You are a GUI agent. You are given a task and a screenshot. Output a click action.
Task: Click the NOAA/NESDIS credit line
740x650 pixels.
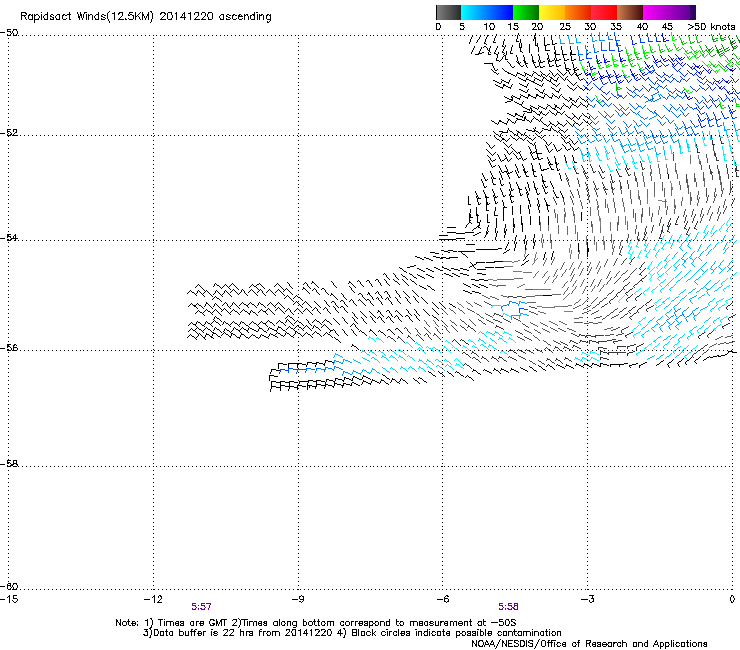tap(589, 644)
